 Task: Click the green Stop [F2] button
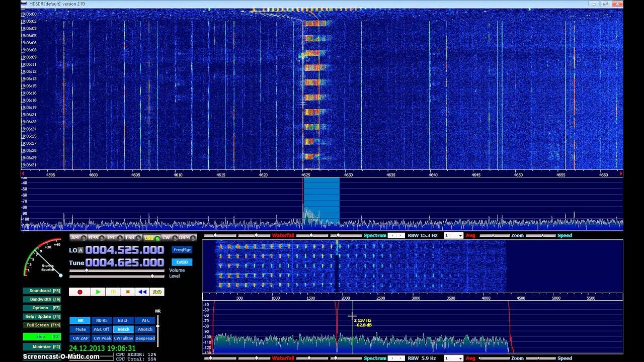(42, 336)
